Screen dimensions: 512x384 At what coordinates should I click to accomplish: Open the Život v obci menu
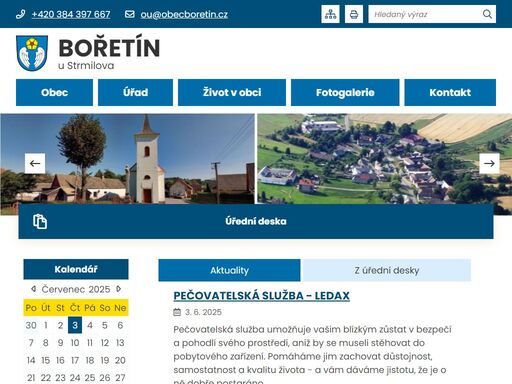[232, 92]
